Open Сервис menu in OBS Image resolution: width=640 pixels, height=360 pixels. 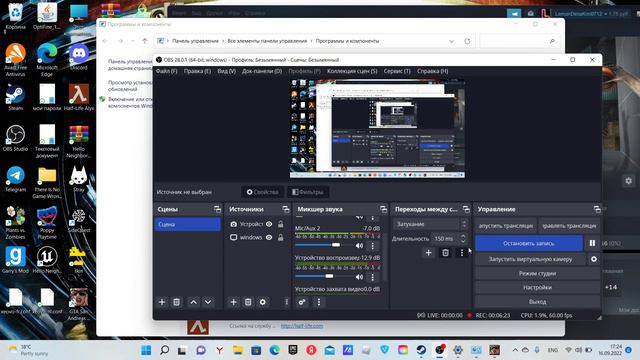point(397,71)
